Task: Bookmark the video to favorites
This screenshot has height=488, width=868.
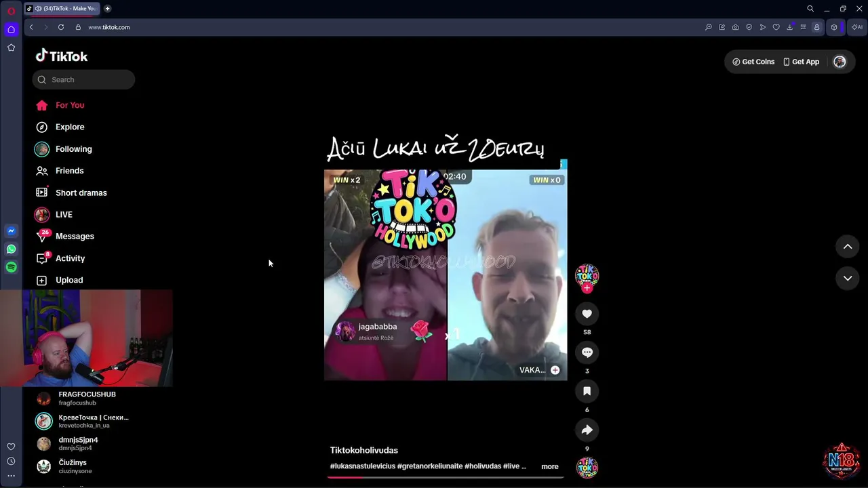Action: [x=587, y=391]
